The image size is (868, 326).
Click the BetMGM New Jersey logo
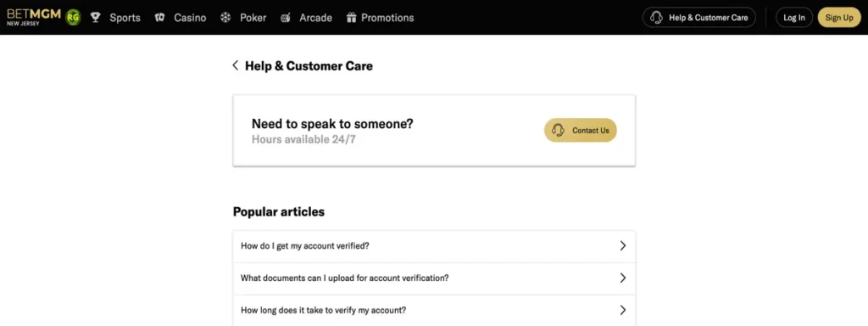pos(34,17)
